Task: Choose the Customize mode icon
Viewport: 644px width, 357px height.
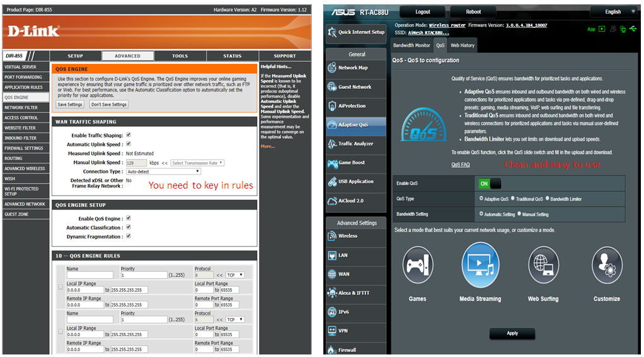Action: click(607, 266)
